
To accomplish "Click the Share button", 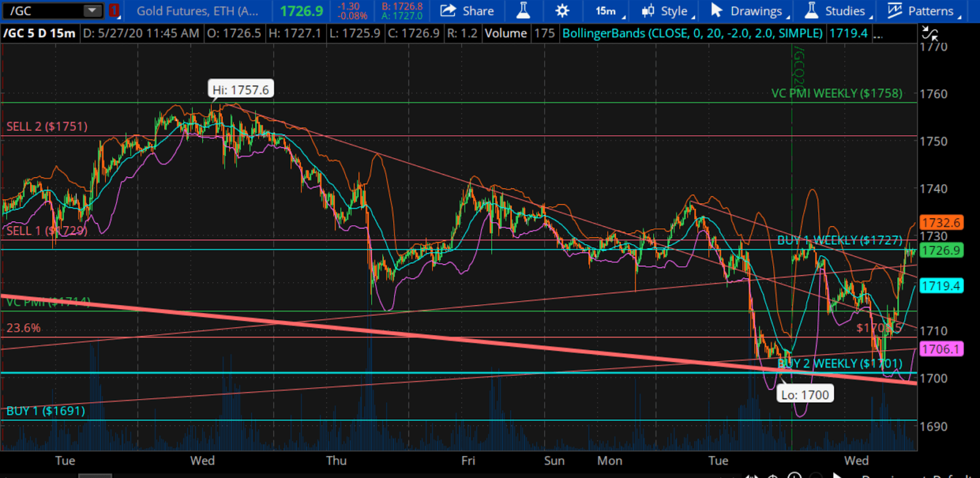I will point(467,11).
